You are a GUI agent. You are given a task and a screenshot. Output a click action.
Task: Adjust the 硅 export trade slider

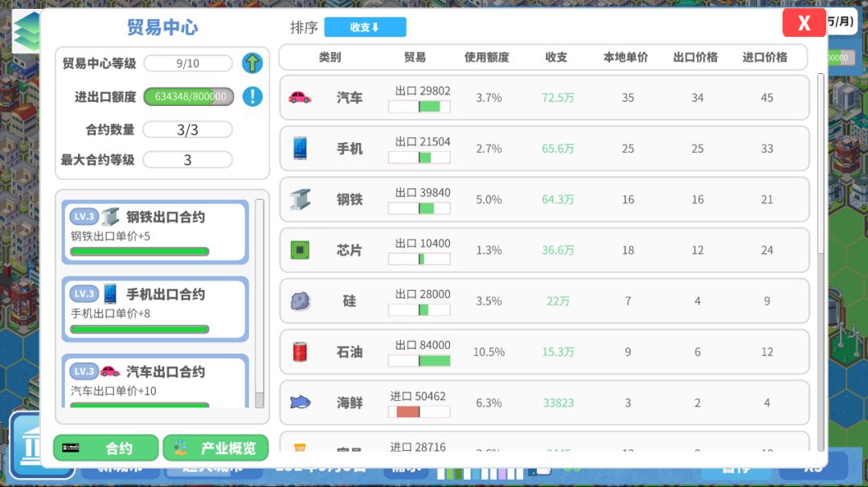419,310
